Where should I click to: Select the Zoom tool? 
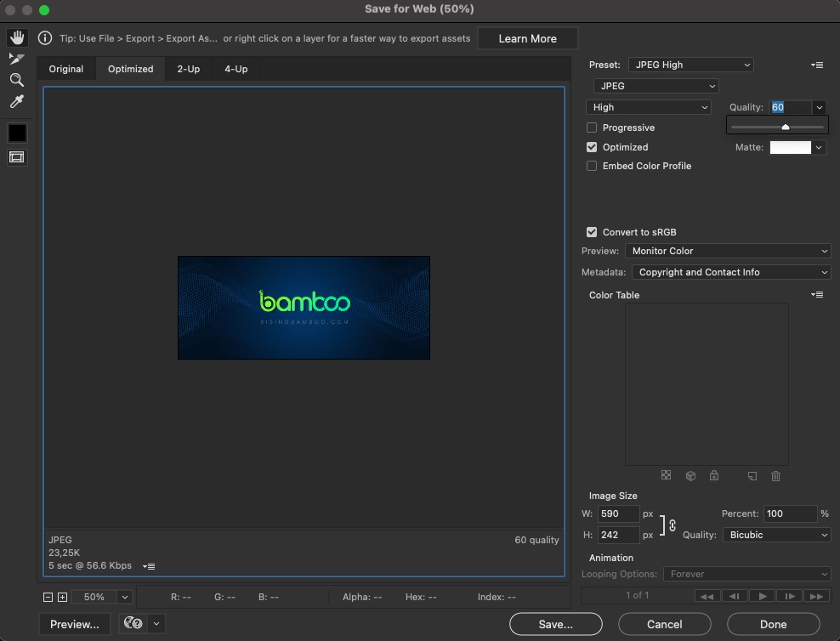pos(17,80)
